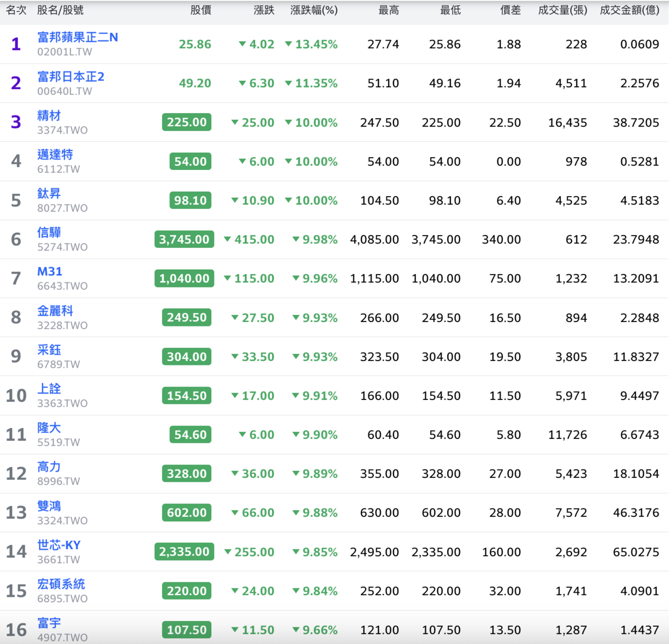Click stock code 3374.TWO
The width and height of the screenshot is (669, 644).
[x=62, y=130]
